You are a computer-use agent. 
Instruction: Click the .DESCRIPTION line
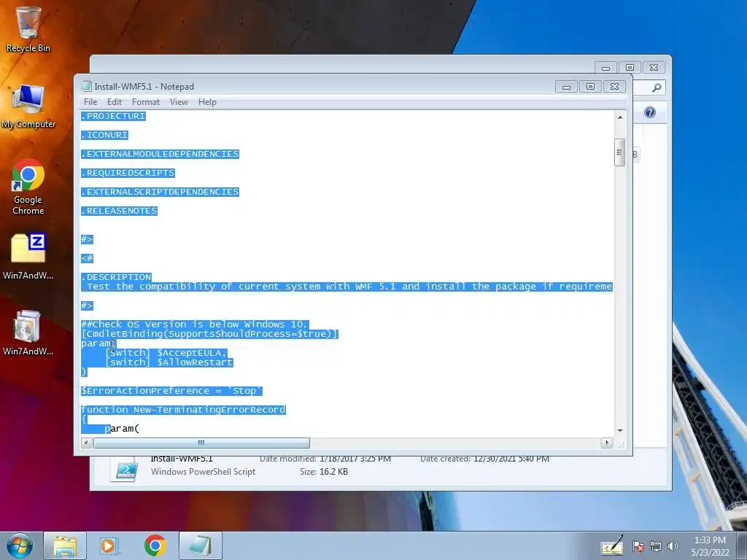(116, 277)
